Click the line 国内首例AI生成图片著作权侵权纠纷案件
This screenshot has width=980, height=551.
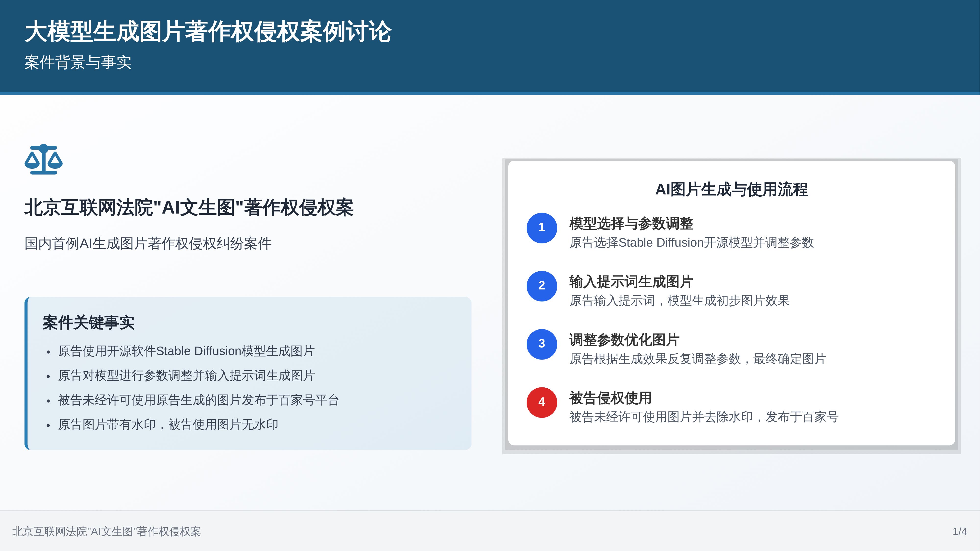pos(148,243)
